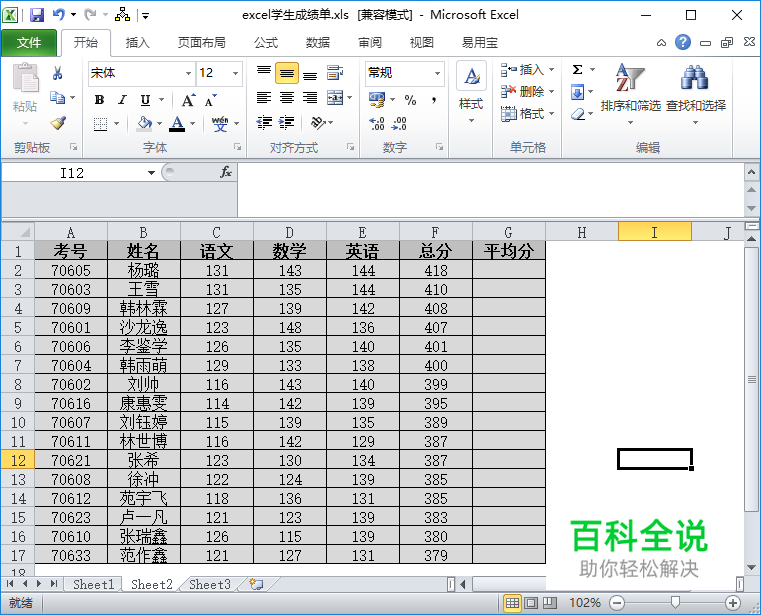Increase the cell indent

point(287,122)
